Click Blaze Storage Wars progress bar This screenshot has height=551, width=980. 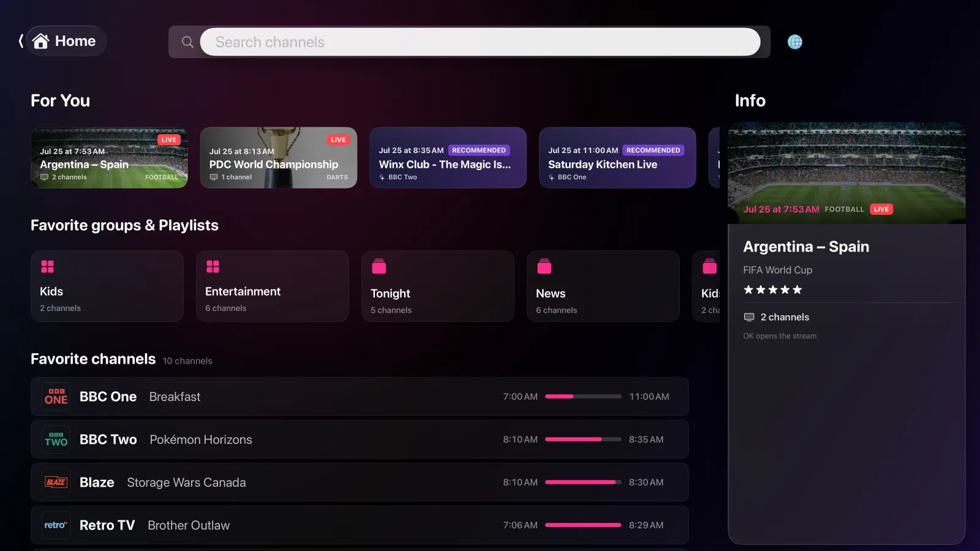pos(583,482)
